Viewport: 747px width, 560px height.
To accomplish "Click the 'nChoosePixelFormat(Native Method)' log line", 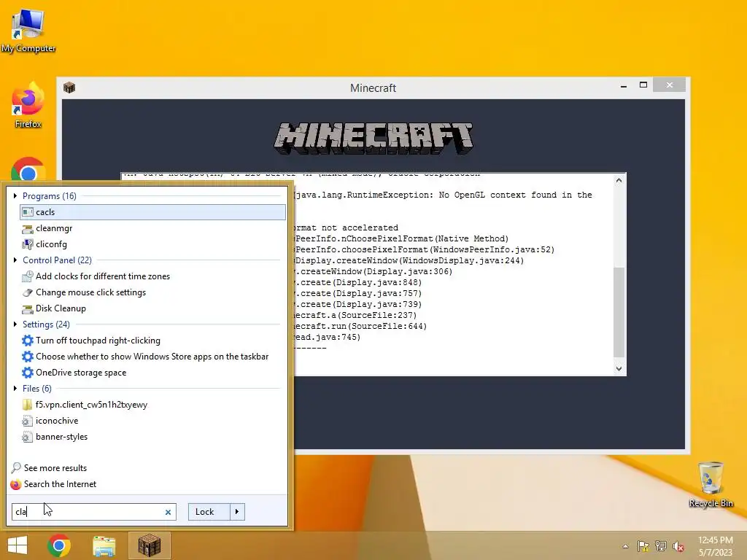I will point(401,238).
